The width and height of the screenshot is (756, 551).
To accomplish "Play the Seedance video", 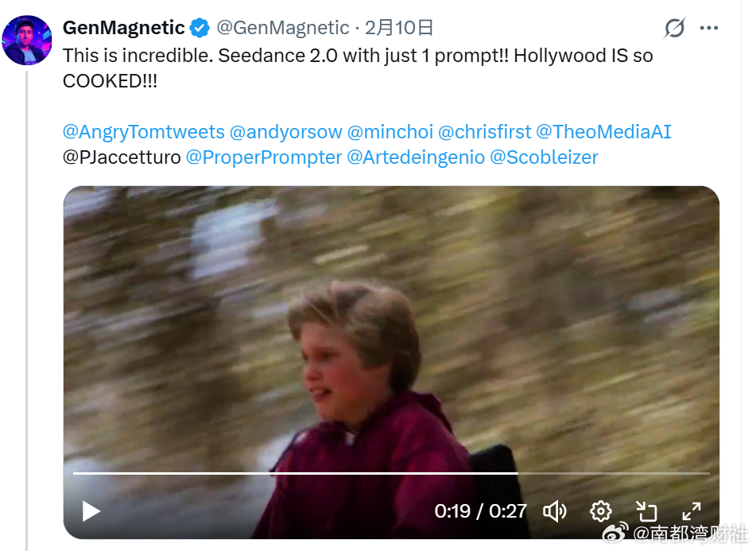I will point(91,511).
